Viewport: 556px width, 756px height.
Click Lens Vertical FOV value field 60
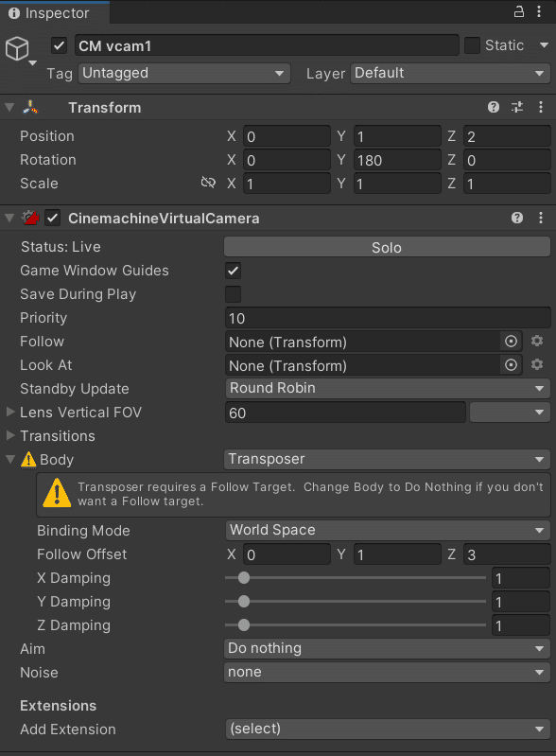point(345,413)
